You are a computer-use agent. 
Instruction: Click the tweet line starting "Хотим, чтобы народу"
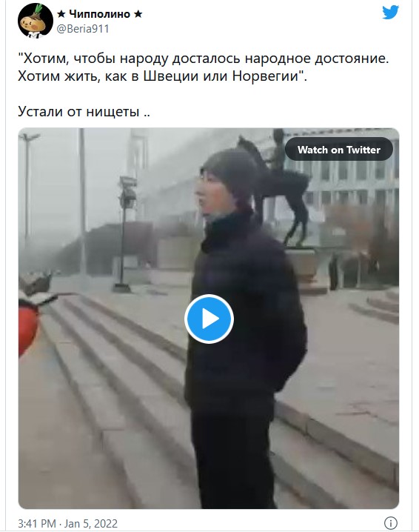click(x=203, y=59)
